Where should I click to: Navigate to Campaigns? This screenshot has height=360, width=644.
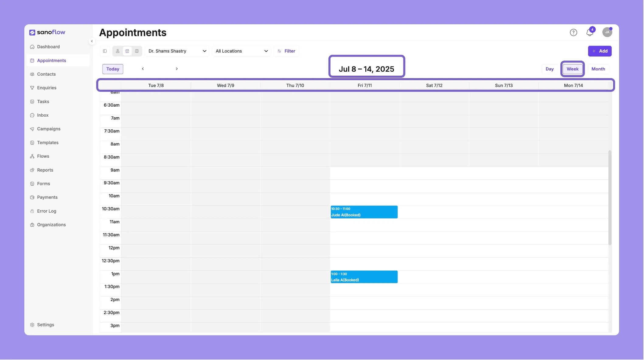tap(49, 129)
